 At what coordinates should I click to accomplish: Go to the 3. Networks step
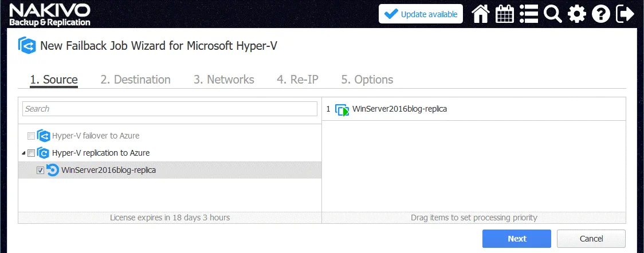tap(223, 80)
